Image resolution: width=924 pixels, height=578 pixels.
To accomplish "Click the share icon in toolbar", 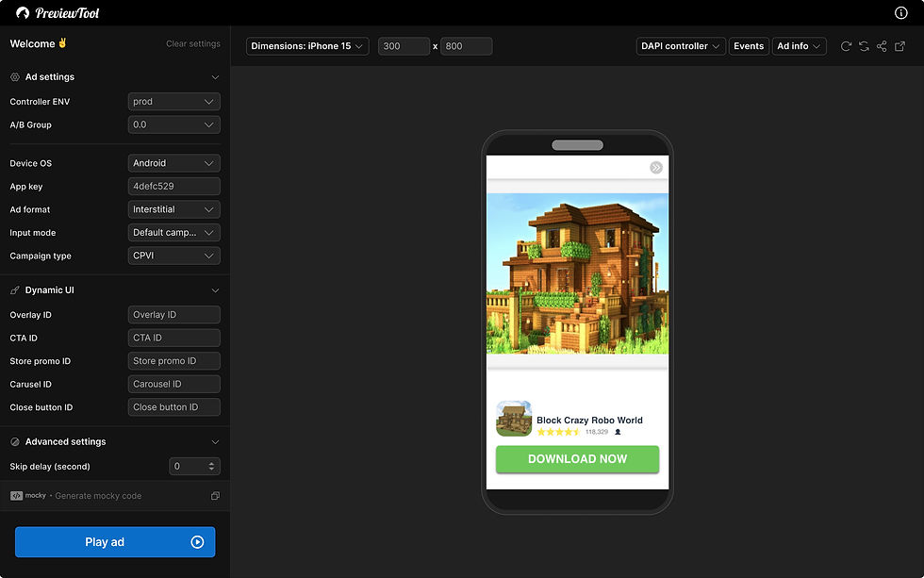I will pyautogui.click(x=882, y=46).
